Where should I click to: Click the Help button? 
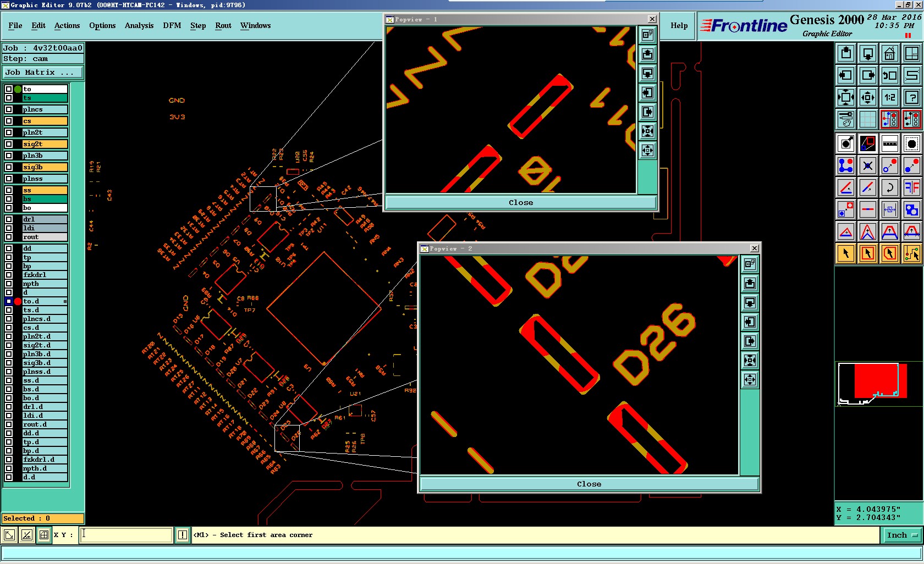679,25
